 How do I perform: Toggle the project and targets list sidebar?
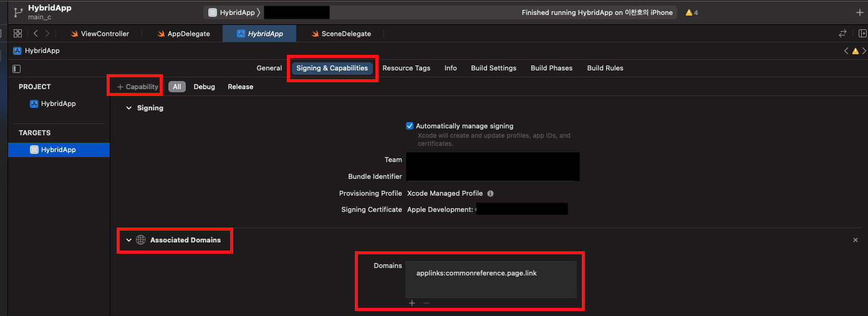click(x=17, y=69)
